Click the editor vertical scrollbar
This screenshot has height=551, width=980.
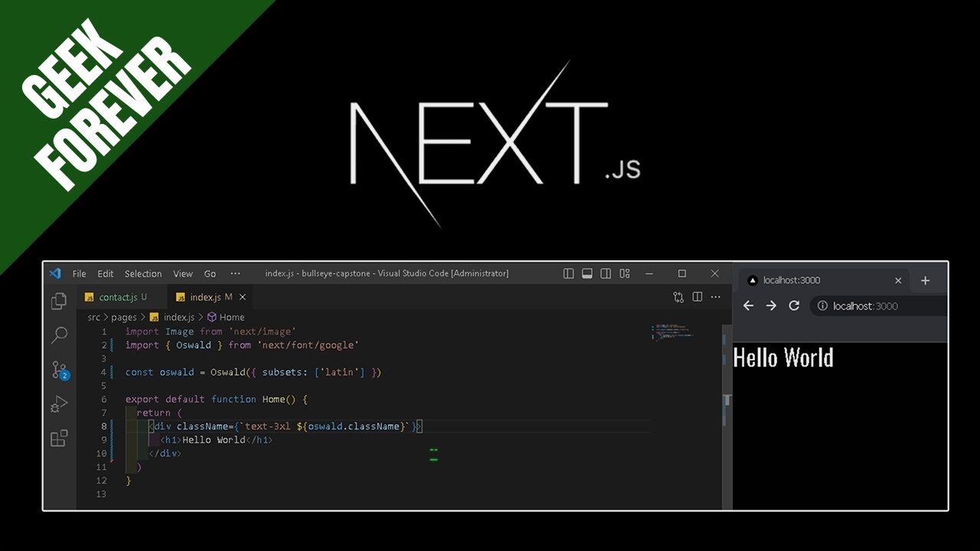[x=727, y=417]
